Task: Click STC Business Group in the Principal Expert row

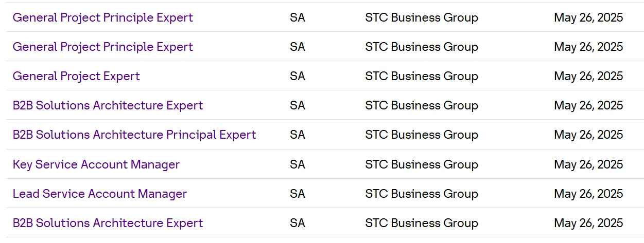Action: point(422,135)
